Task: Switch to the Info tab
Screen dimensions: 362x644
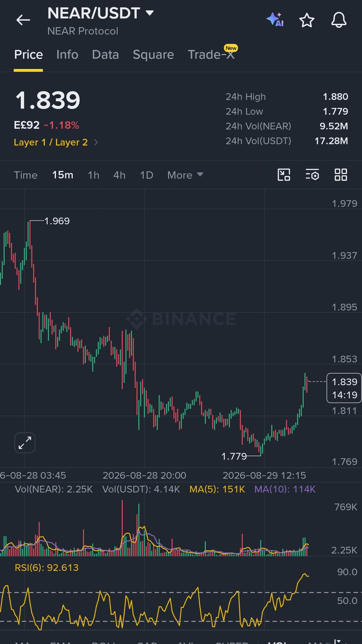Action: [67, 55]
